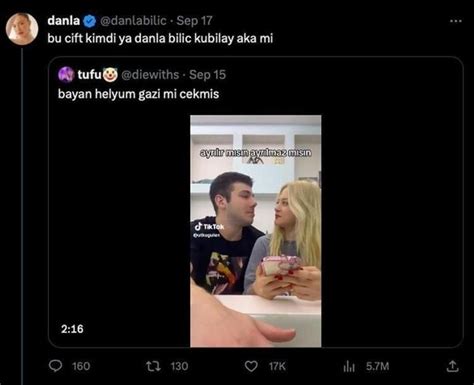Open the @diewiths handle
The height and width of the screenshot is (385, 474).
click(150, 75)
